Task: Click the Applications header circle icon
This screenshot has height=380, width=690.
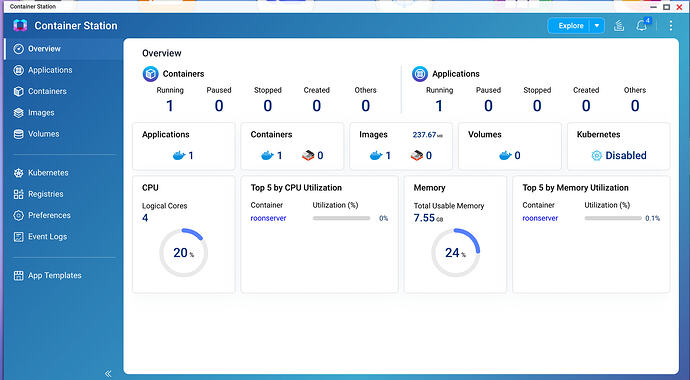Action: click(420, 74)
